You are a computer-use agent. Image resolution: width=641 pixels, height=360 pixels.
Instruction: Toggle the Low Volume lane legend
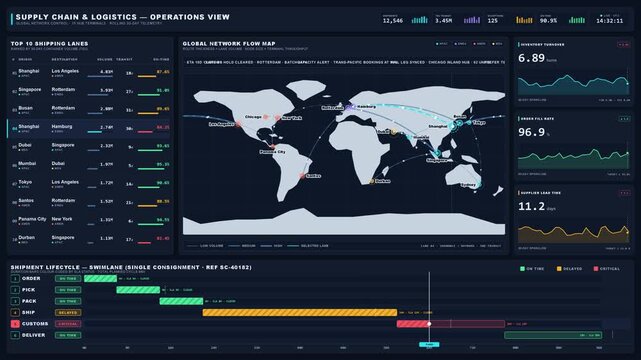(x=205, y=246)
